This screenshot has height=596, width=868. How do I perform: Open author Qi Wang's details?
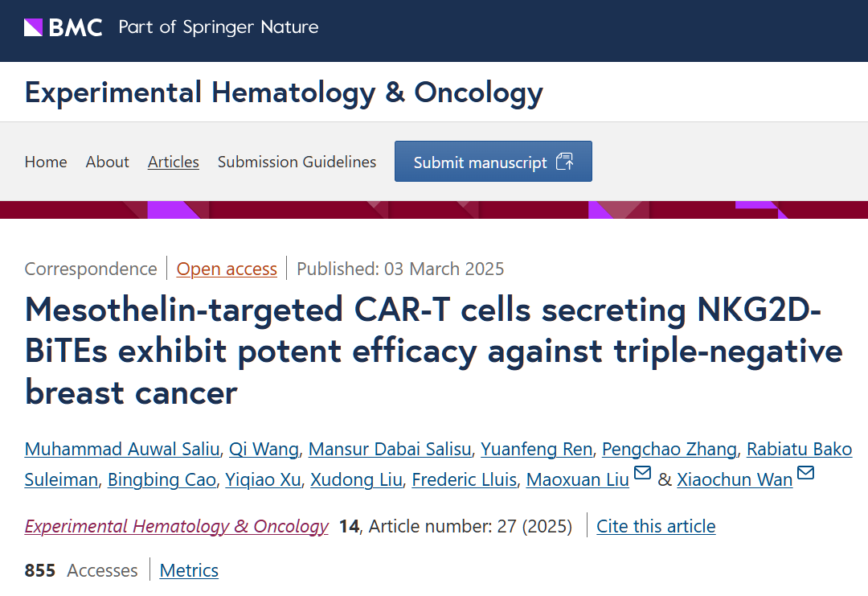point(264,449)
